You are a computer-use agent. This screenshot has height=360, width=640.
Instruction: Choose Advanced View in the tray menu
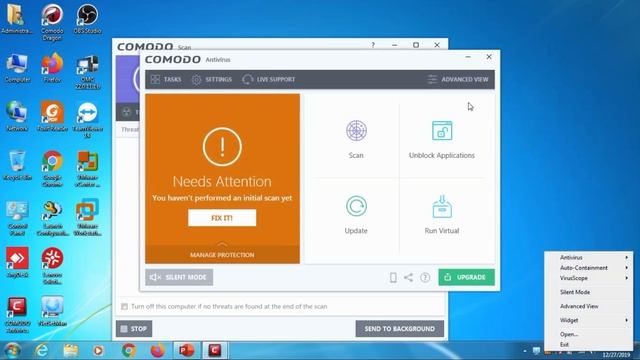(590, 306)
